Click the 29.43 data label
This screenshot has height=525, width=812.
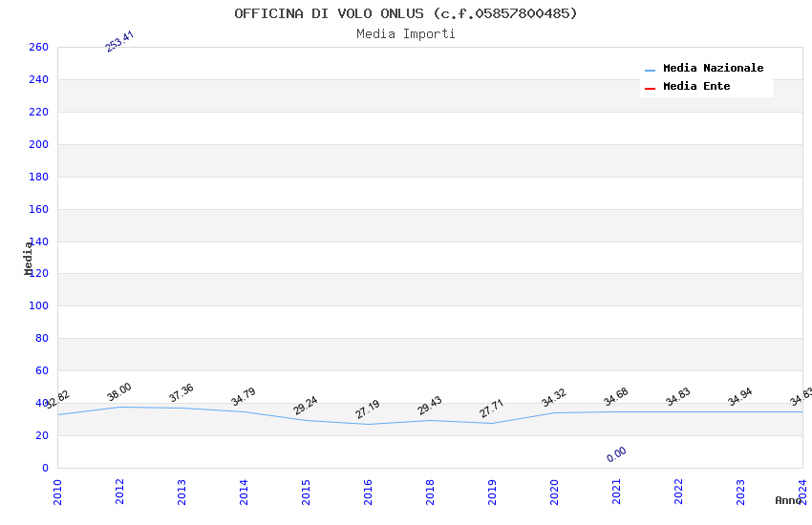tap(430, 406)
